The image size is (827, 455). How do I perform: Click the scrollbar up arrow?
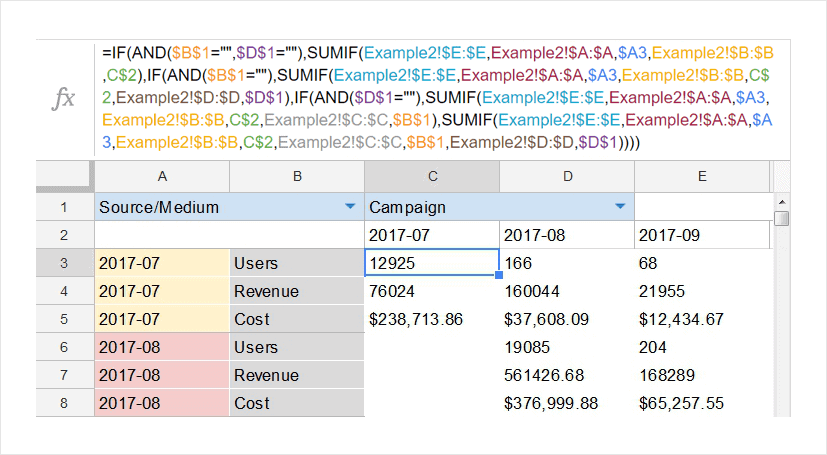(781, 203)
